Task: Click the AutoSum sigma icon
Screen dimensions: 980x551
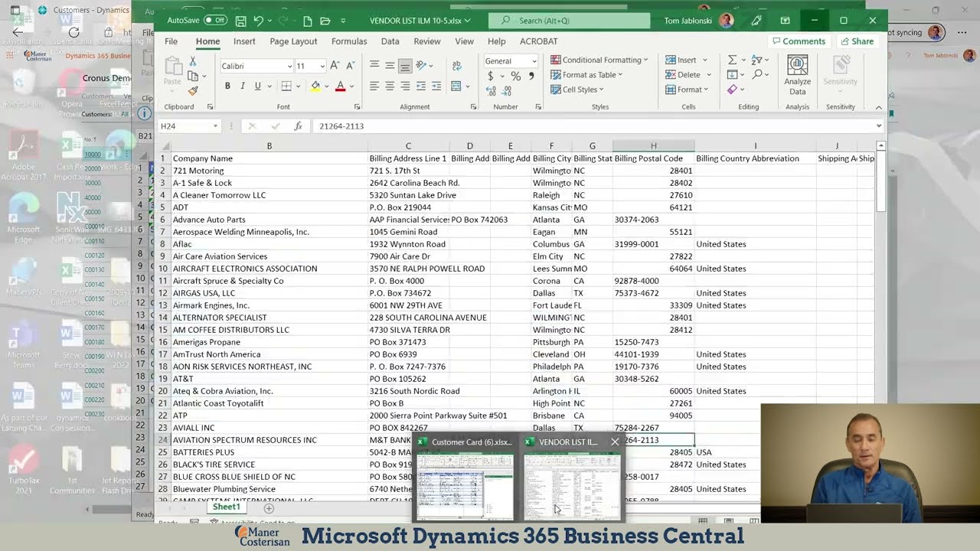Action: coord(733,60)
